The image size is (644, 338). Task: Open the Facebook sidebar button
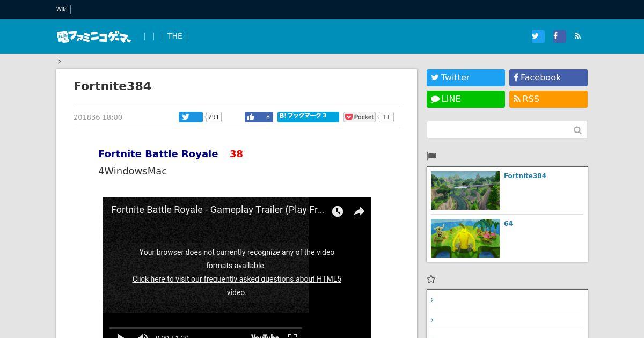(x=548, y=78)
